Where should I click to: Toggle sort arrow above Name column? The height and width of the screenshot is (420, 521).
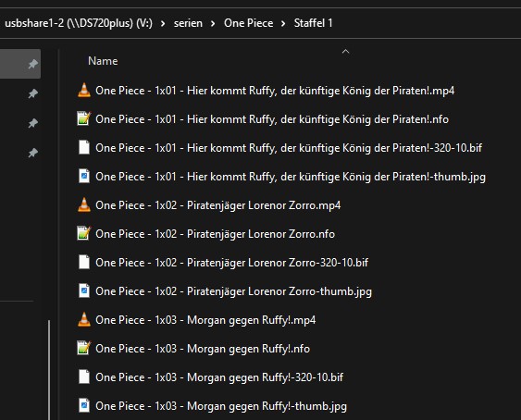[345, 52]
